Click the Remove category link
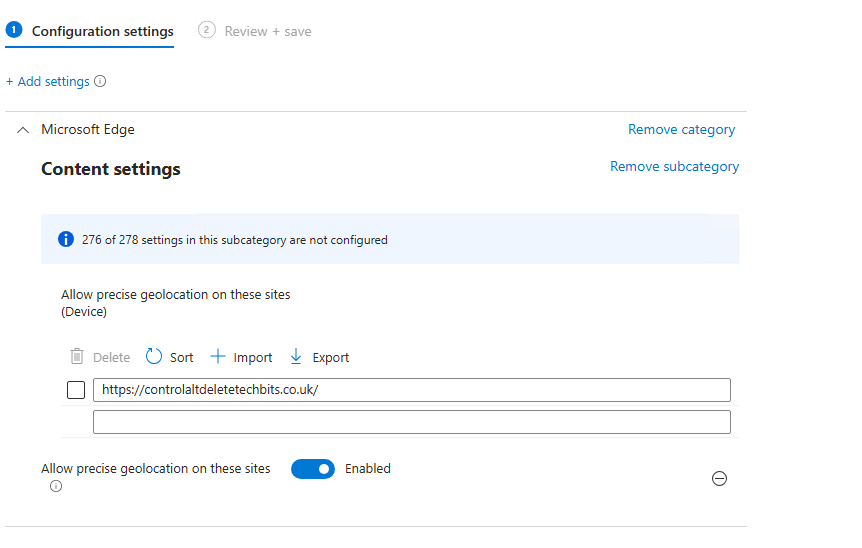This screenshot has width=862, height=548. click(x=681, y=130)
